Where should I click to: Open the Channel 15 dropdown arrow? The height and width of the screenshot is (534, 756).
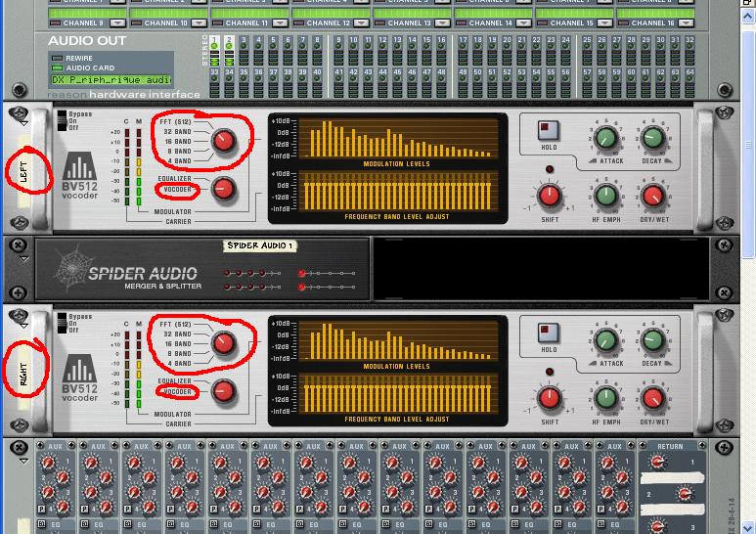point(604,22)
